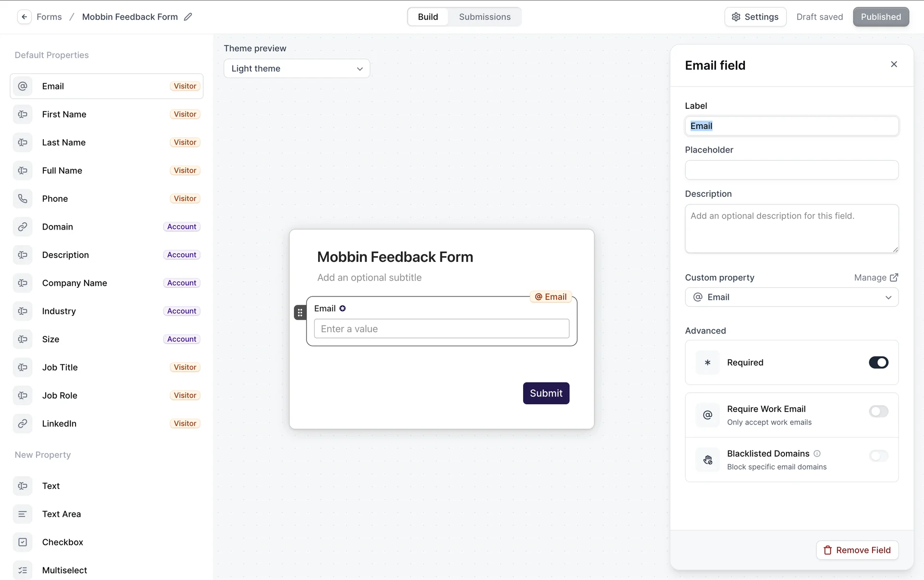Viewport: 924px width, 580px height.
Task: Switch to the Submissions tab
Action: point(485,17)
